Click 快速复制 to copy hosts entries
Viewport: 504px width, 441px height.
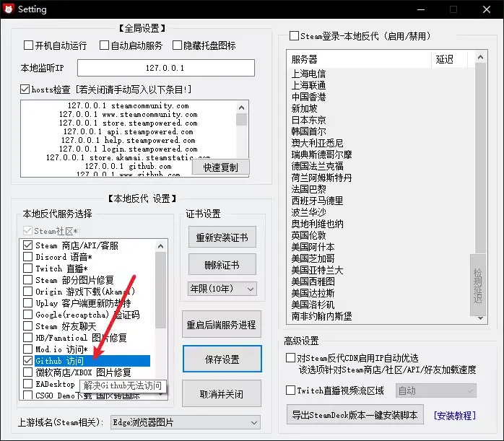tap(220, 167)
